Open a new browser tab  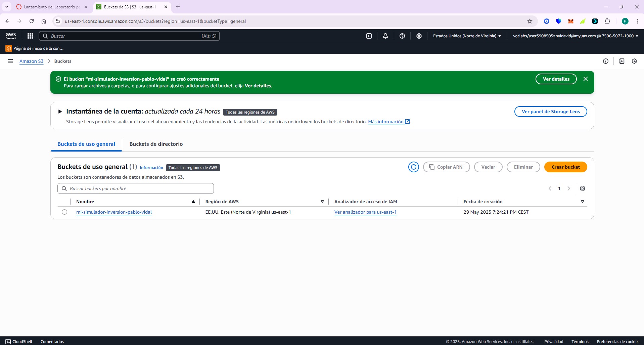(x=178, y=7)
